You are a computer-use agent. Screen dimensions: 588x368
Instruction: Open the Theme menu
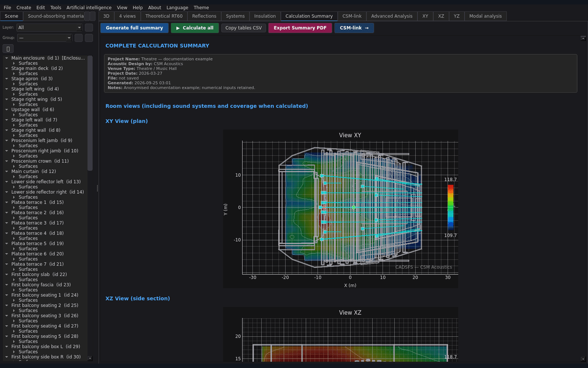[x=201, y=7]
